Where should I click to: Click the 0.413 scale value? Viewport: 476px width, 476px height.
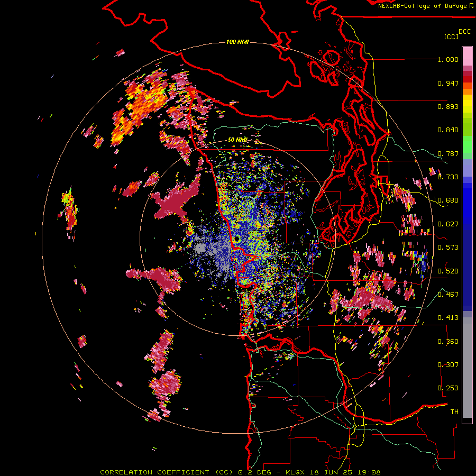point(448,318)
